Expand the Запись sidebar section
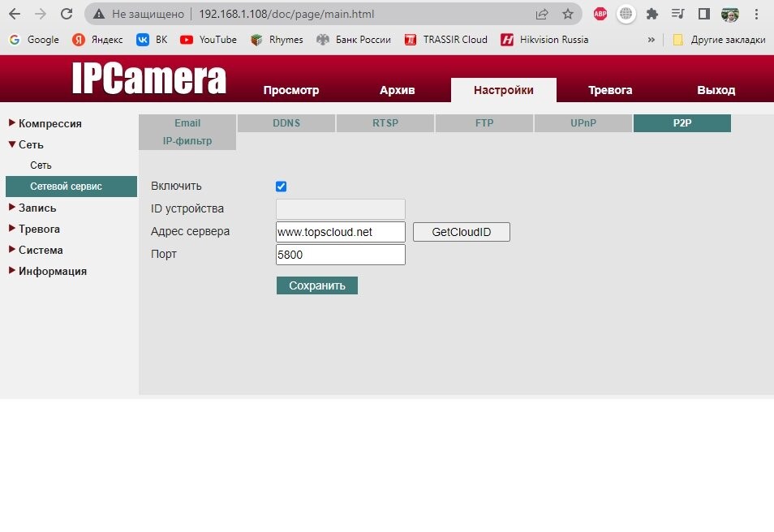The width and height of the screenshot is (774, 532). click(32, 208)
